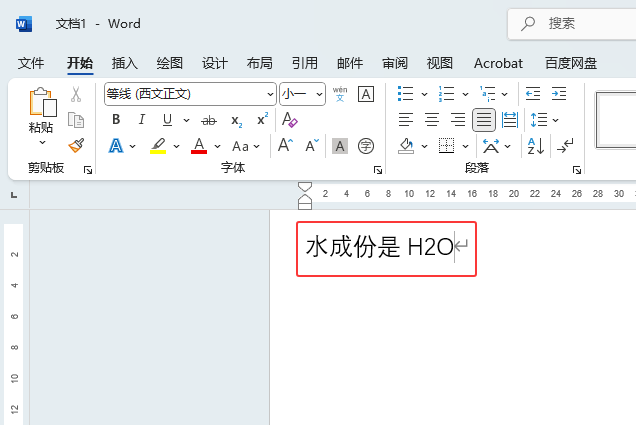Apply character border icon

[x=366, y=94]
